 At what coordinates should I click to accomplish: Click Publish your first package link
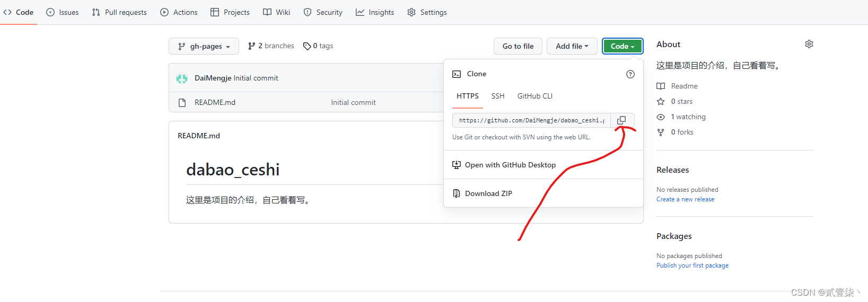click(x=692, y=265)
